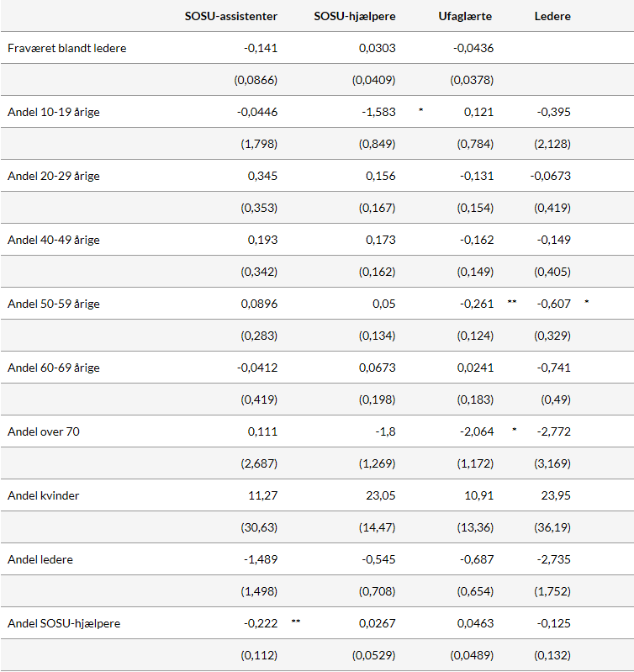
Task: Click the 'Fraværet blandt ledere' row label
Action: coord(67,48)
